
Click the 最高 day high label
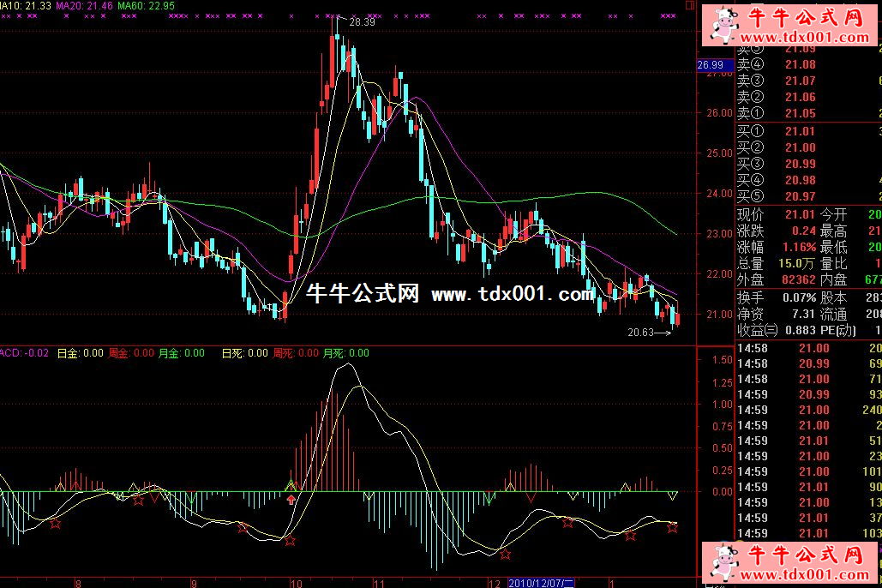pyautogui.click(x=834, y=231)
